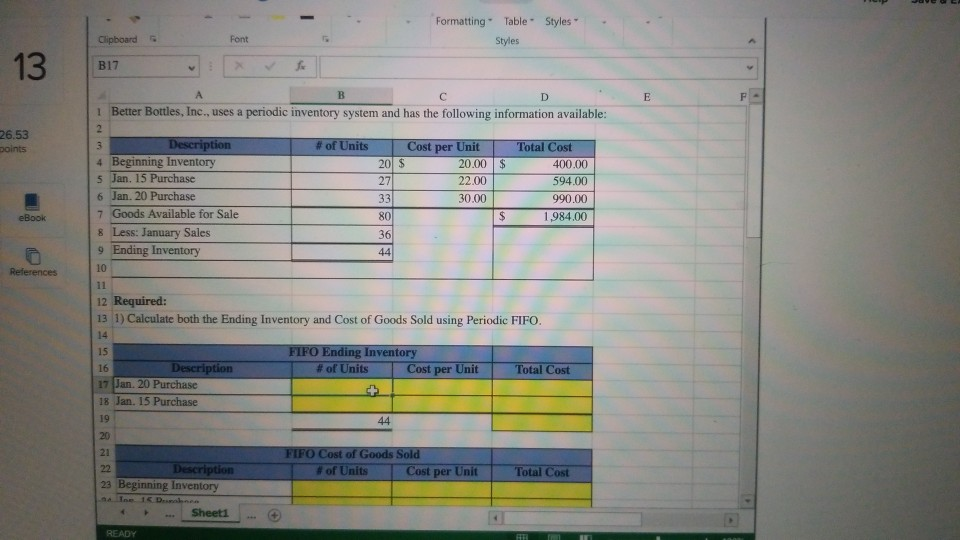The height and width of the screenshot is (540, 960).
Task: Click the vertical scrollbar down arrow
Action: [x=747, y=500]
